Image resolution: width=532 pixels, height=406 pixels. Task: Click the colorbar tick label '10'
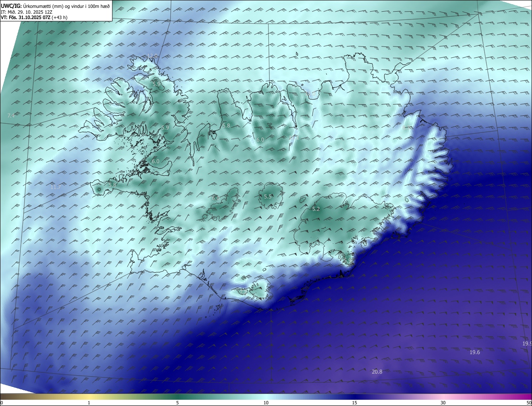coord(266,403)
